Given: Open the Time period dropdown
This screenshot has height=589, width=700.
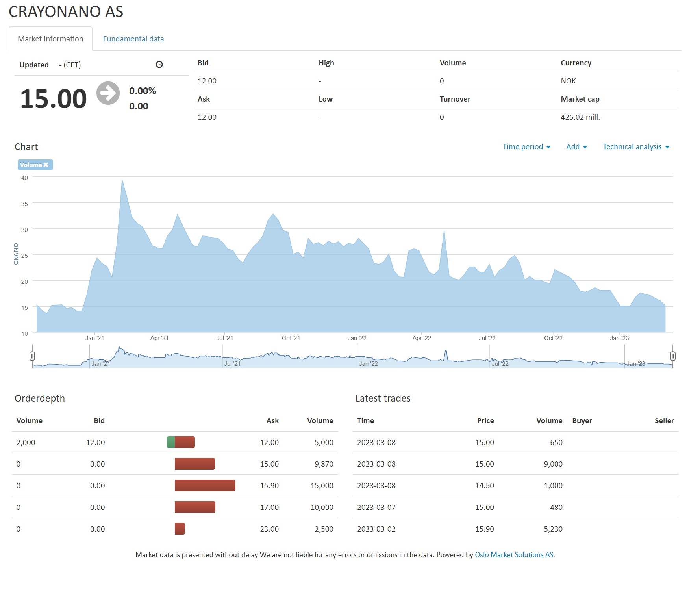Looking at the screenshot, I should [x=526, y=147].
